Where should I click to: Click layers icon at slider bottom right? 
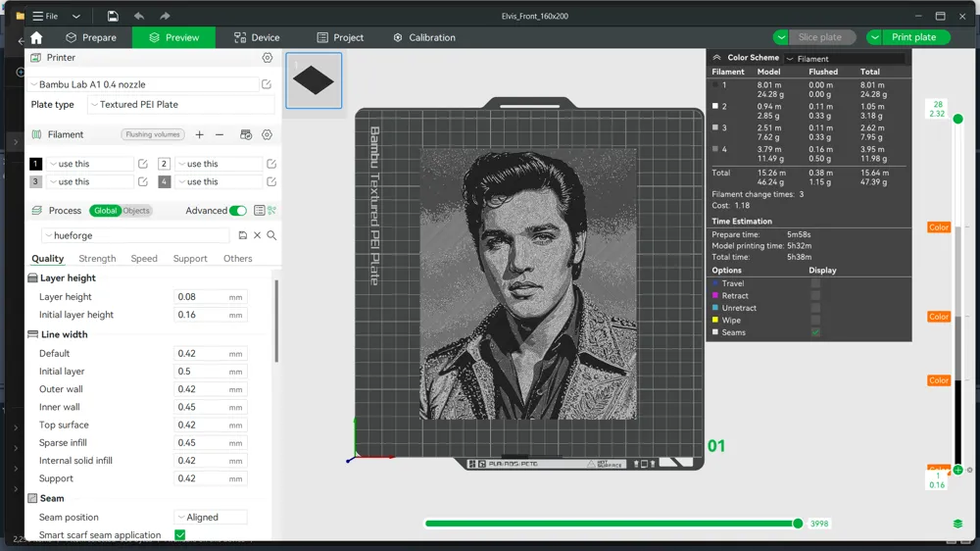[957, 524]
